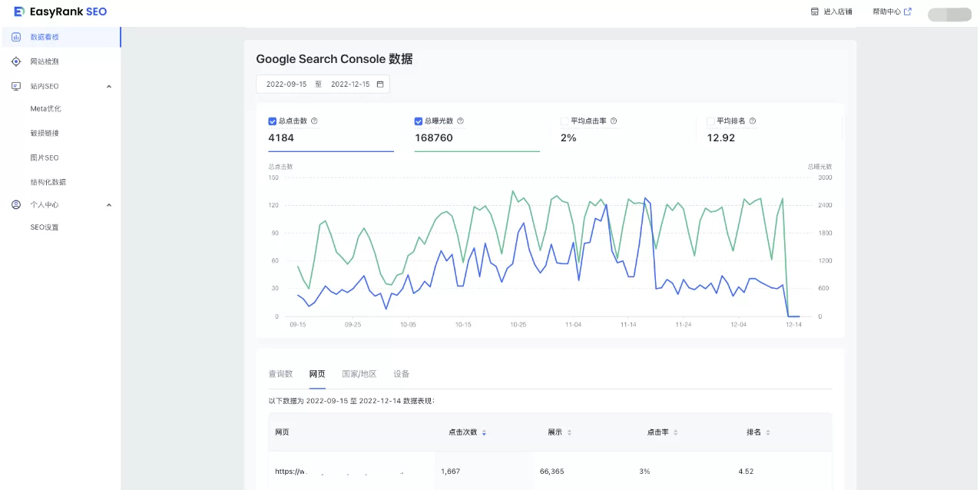Screen dimensions: 980x490
Task: Click the 66,365 impressions cell
Action: pyautogui.click(x=552, y=471)
